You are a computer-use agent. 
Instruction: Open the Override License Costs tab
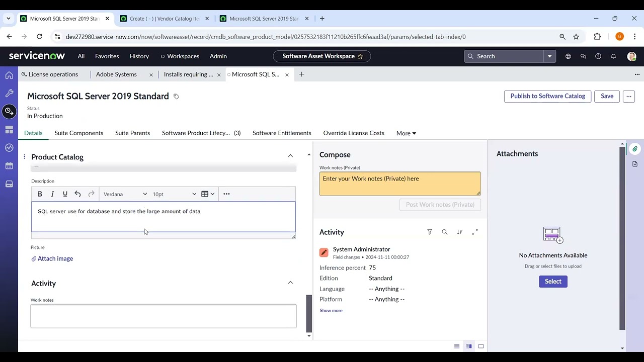(x=354, y=133)
